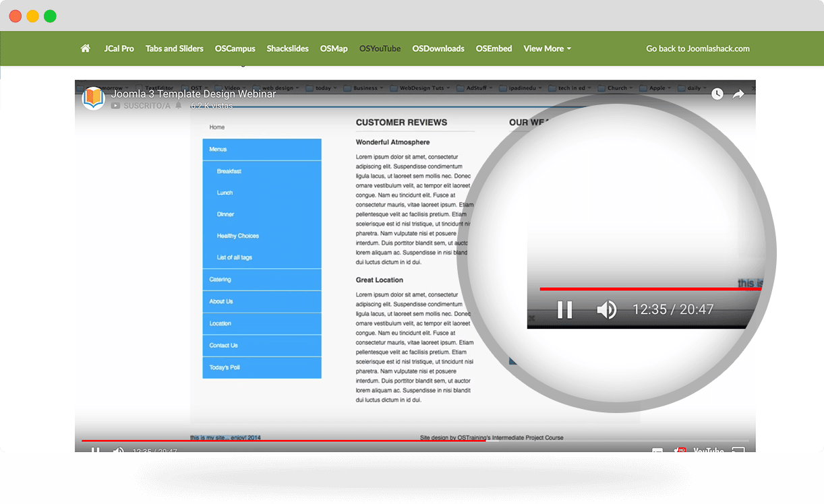This screenshot has height=504, width=824.
Task: Click the magnified 12:35 / 20:47 time display
Action: pyautogui.click(x=673, y=310)
